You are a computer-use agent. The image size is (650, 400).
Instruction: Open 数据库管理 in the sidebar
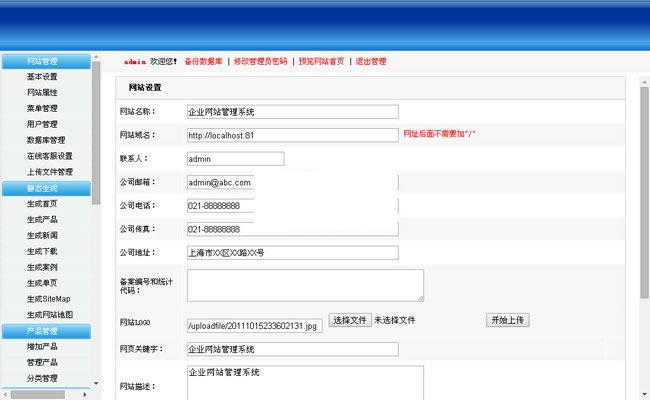[45, 140]
